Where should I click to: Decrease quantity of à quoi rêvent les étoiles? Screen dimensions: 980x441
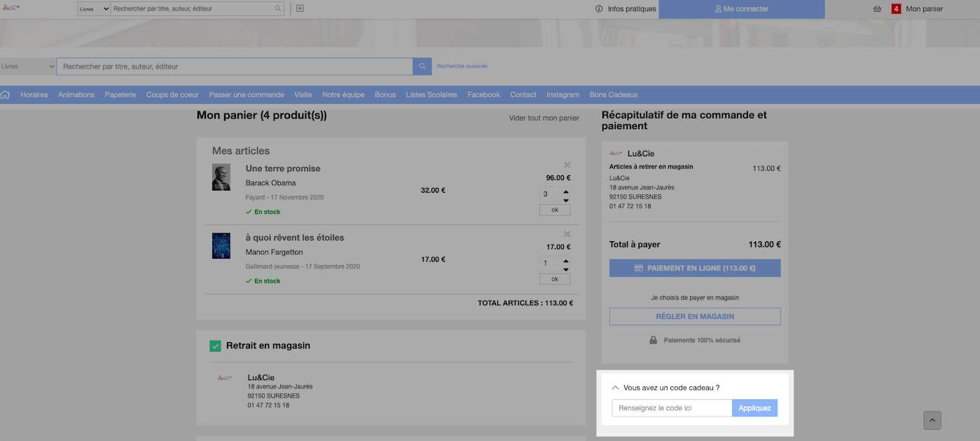click(x=566, y=269)
